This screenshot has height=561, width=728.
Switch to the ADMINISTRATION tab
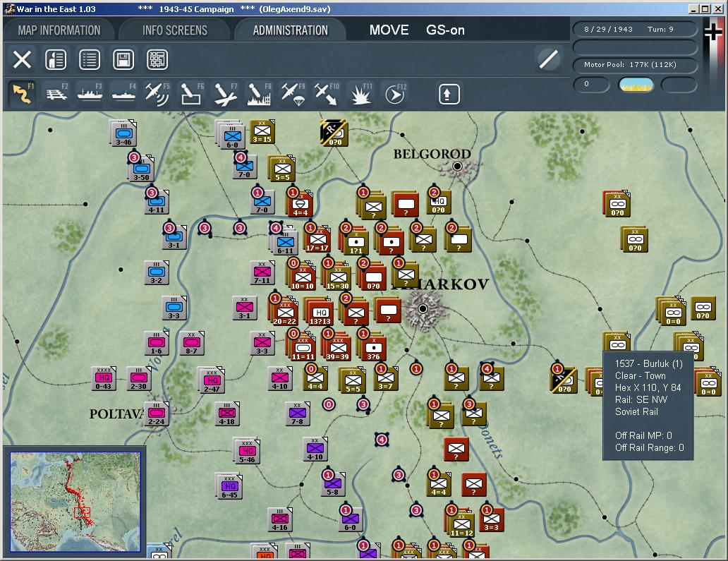(290, 30)
